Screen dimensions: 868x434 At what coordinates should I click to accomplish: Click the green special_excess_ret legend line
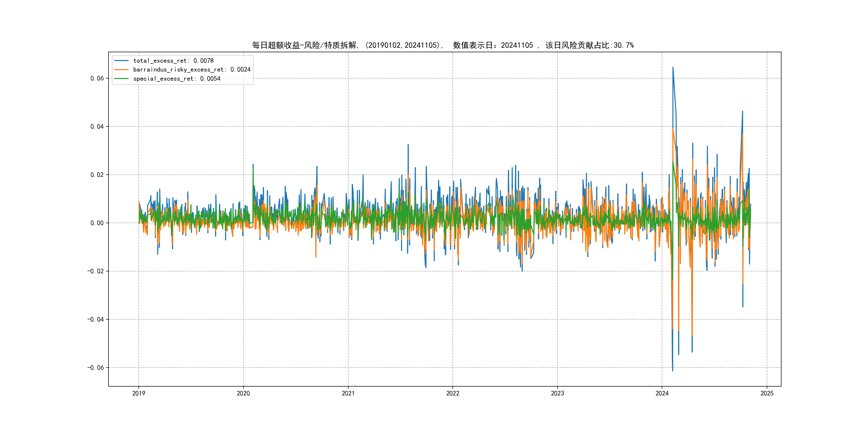click(x=121, y=78)
